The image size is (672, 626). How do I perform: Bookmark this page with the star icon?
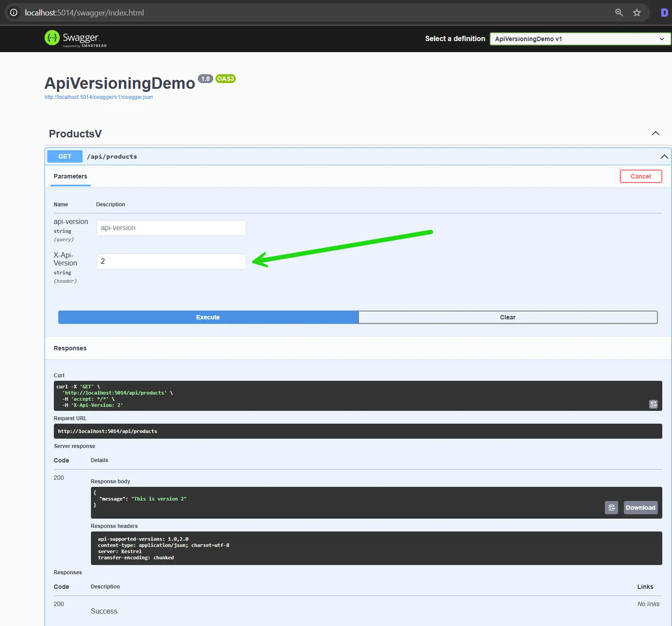click(x=637, y=12)
